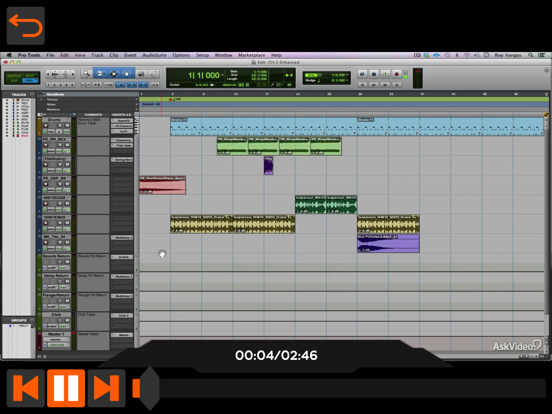The height and width of the screenshot is (414, 552).
Task: Mute the Drums track
Action: (67, 126)
